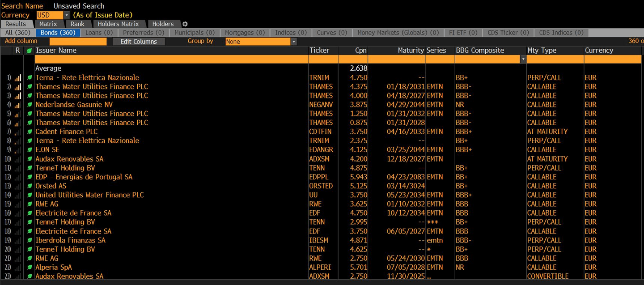Show the All (360) results category

point(18,33)
